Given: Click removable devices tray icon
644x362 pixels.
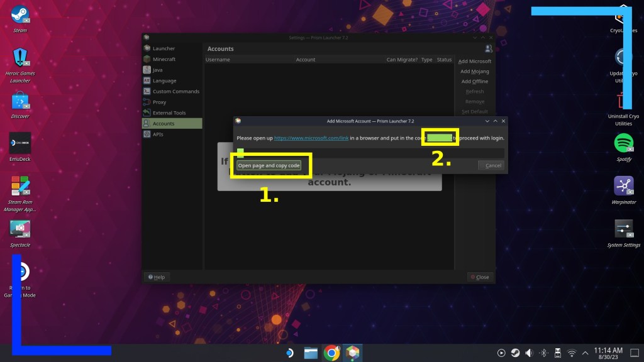Looking at the screenshot, I should click(x=557, y=353).
